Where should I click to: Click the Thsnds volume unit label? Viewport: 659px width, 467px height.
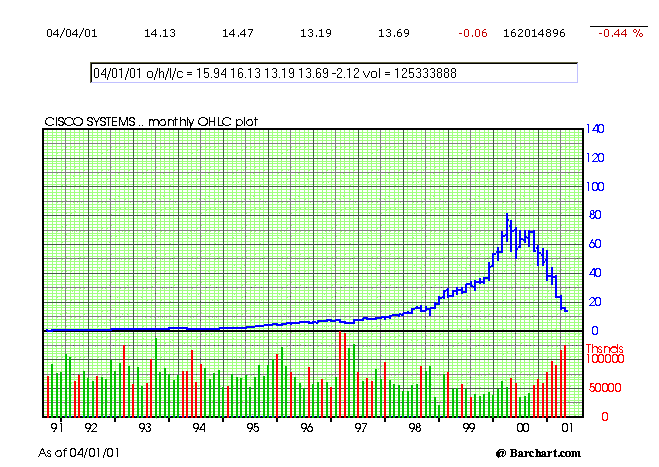click(x=605, y=348)
